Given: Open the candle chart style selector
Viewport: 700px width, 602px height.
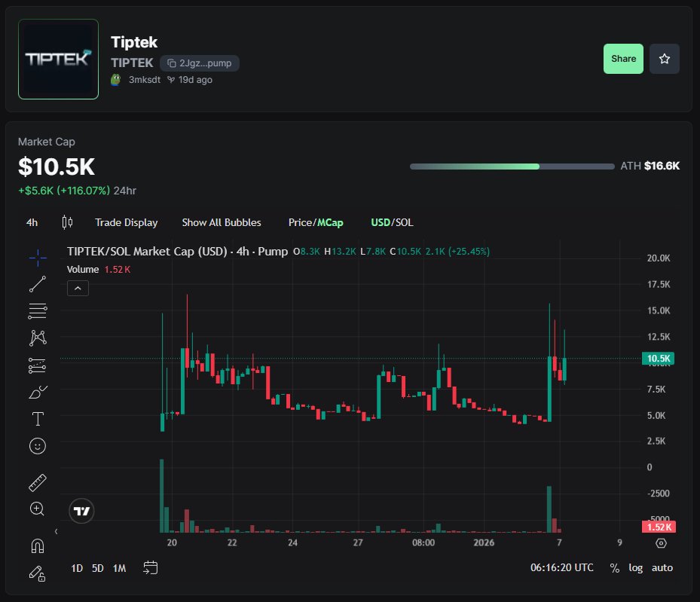Looking at the screenshot, I should click(x=66, y=222).
